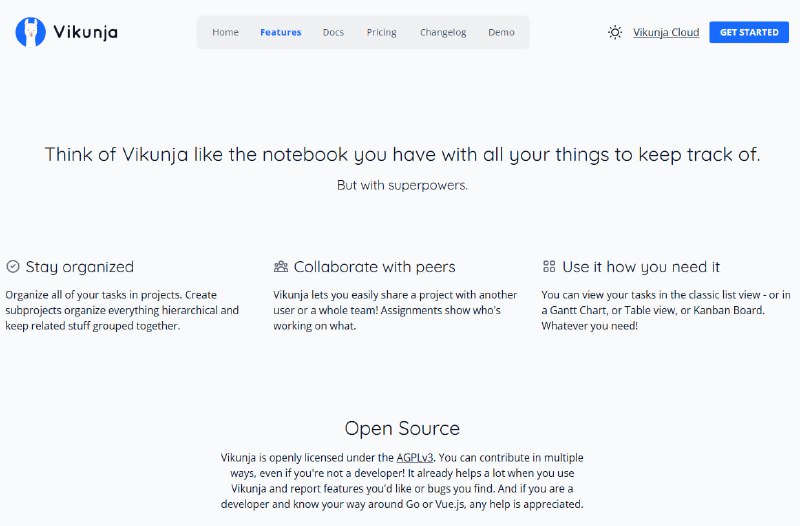Image resolution: width=800 pixels, height=526 pixels.
Task: View the Changelog from the nav bar
Action: (442, 32)
